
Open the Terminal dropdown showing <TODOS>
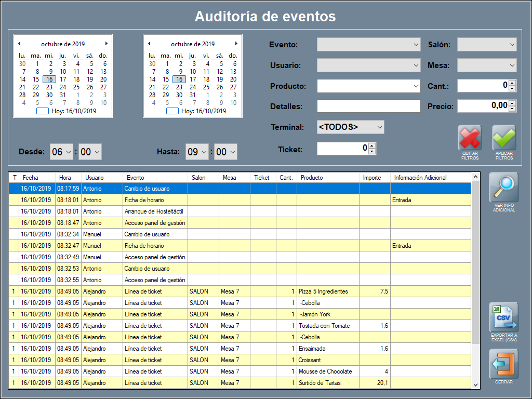click(379, 127)
